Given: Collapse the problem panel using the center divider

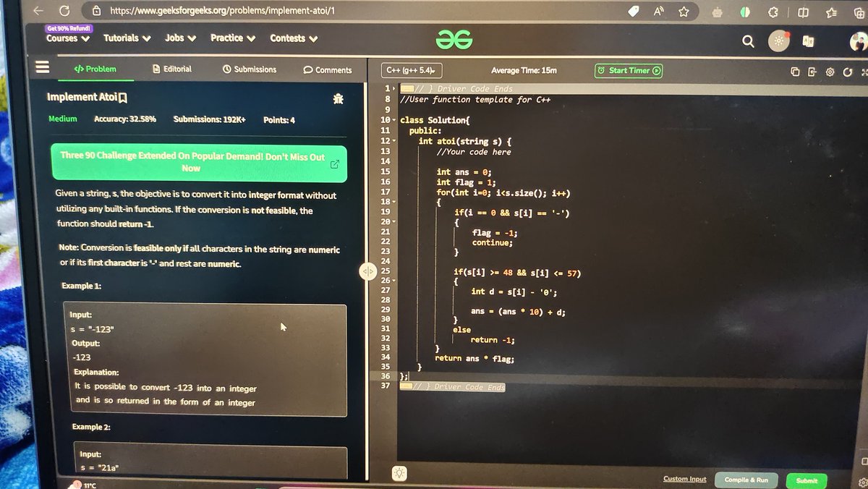Looking at the screenshot, I should (369, 271).
